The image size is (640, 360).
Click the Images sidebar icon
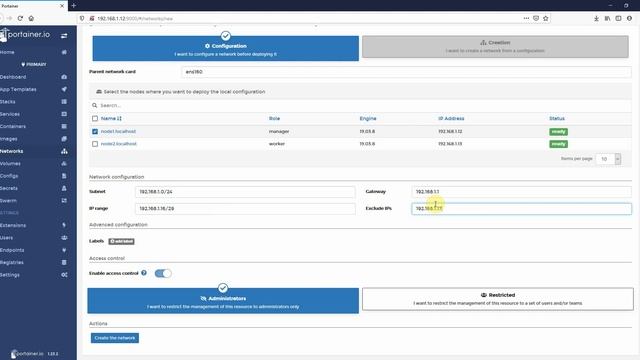coord(64,139)
